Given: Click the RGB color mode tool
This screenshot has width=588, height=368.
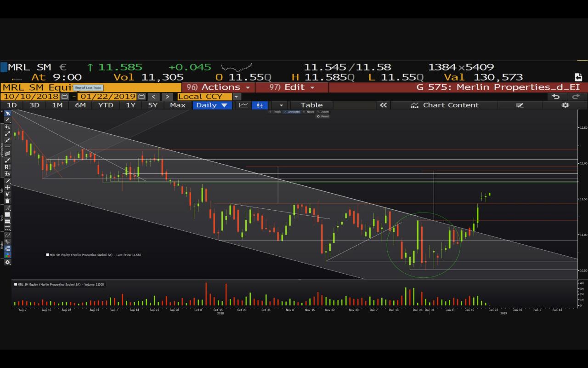Looking at the screenshot, I should click(x=7, y=255).
